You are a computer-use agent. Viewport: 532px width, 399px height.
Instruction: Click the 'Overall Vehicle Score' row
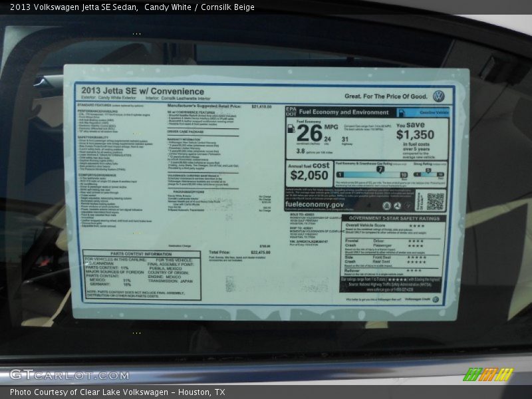(385, 225)
